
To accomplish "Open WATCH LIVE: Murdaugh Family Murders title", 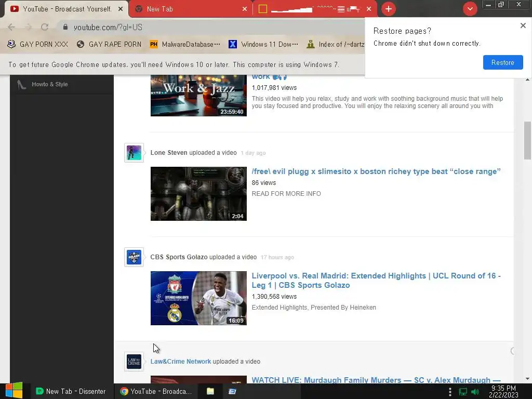I will (x=376, y=380).
